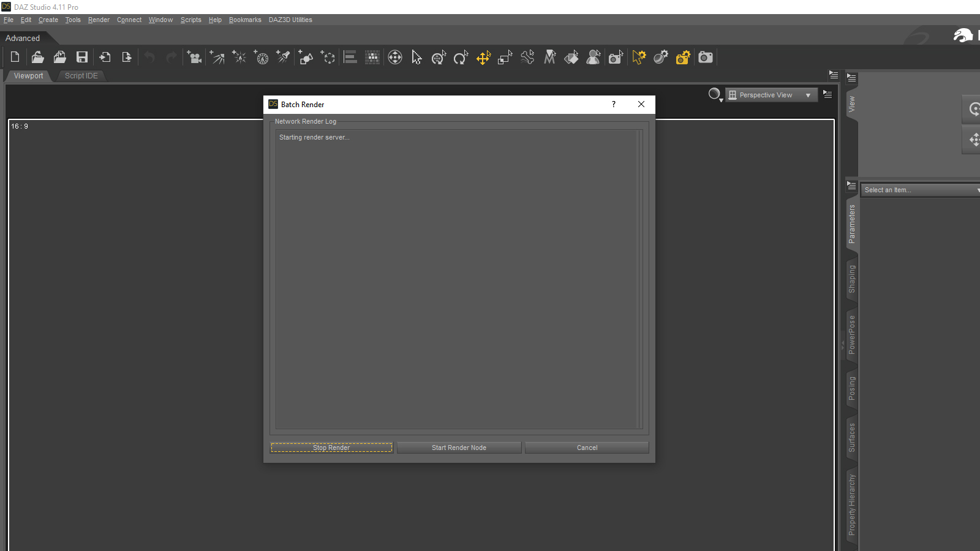Open the PowerPose side tab
This screenshot has height=551, width=980.
[851, 334]
